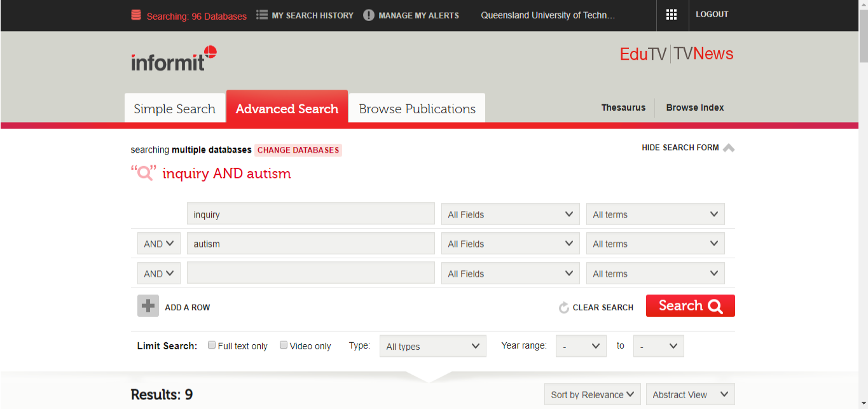Click the red database stack icon
The height and width of the screenshot is (409, 868).
(x=136, y=15)
